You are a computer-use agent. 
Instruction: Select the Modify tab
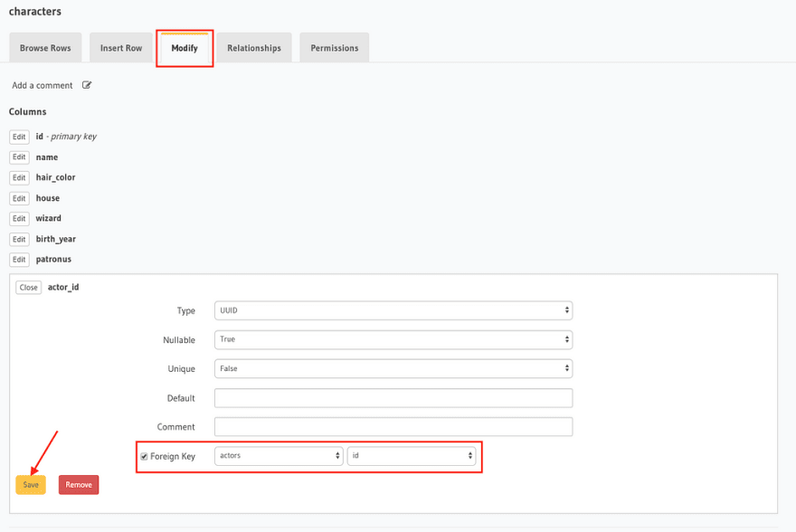point(185,48)
